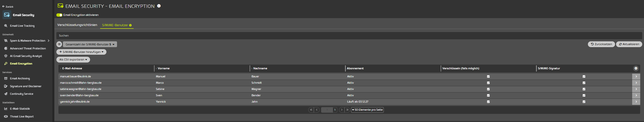Uncheck Verschlüsseln checkbox for Marco Schmidt
Viewport: 644px width, 122px height.
[488, 83]
